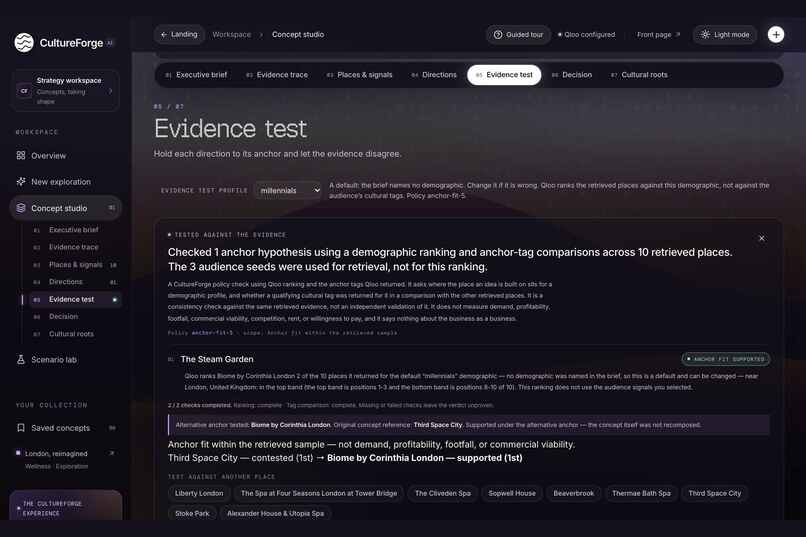Switch to Places & signals tab
This screenshot has width=806, height=537.
coord(360,75)
